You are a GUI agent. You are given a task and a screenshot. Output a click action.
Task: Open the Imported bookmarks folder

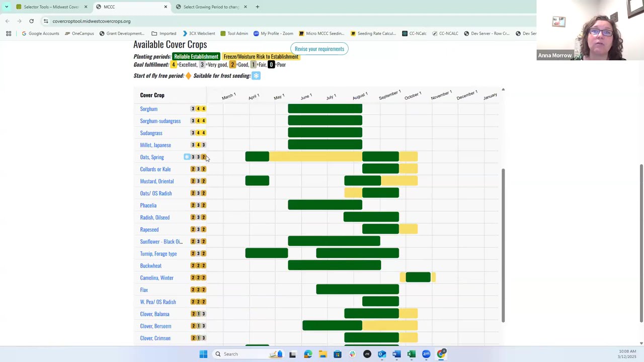(x=164, y=33)
